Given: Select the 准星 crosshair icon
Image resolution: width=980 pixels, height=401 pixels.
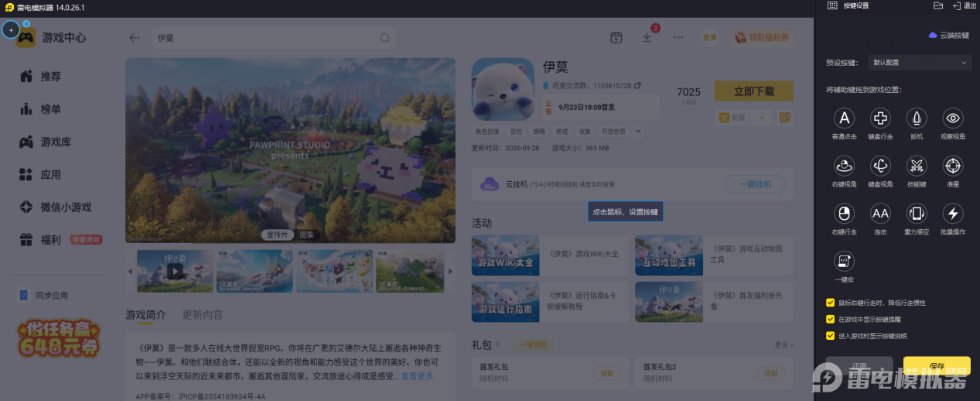Looking at the screenshot, I should (x=953, y=166).
